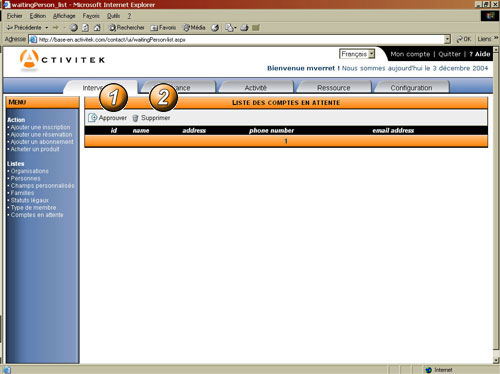Switch to the Ressource tab
Image resolution: width=500 pixels, height=374 pixels.
pos(333,88)
